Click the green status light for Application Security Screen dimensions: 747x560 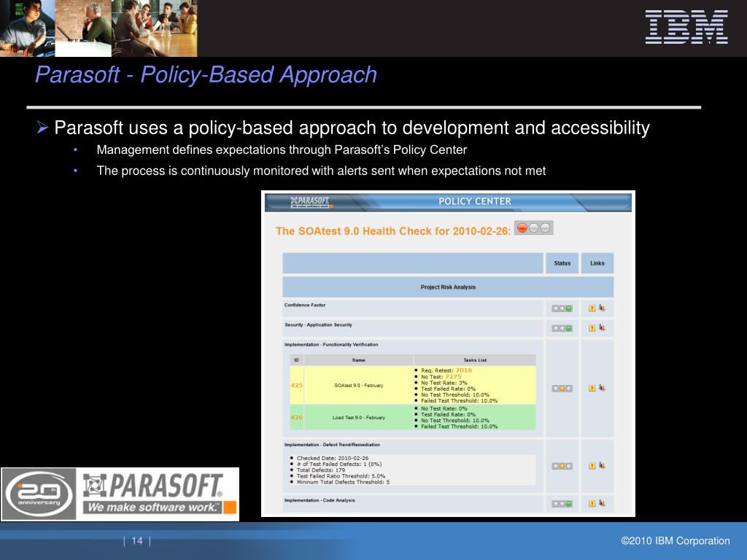(x=568, y=329)
